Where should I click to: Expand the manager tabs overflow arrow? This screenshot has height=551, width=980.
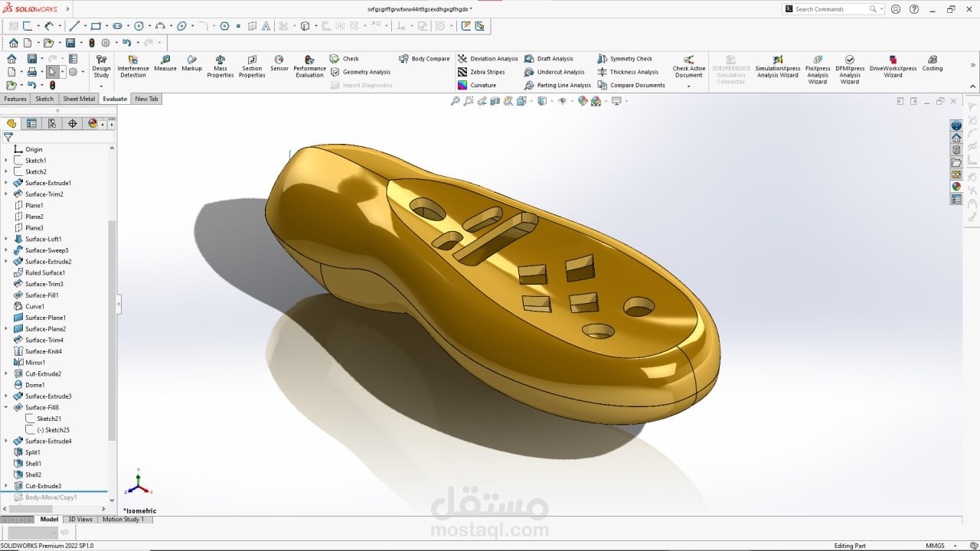(112, 123)
